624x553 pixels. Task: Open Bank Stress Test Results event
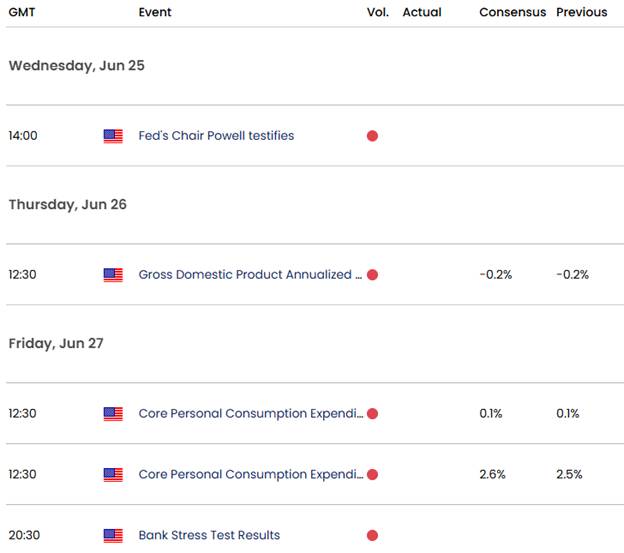[209, 535]
